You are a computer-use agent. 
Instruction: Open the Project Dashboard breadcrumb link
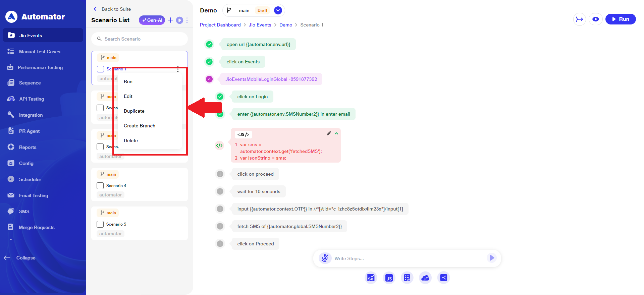[220, 25]
